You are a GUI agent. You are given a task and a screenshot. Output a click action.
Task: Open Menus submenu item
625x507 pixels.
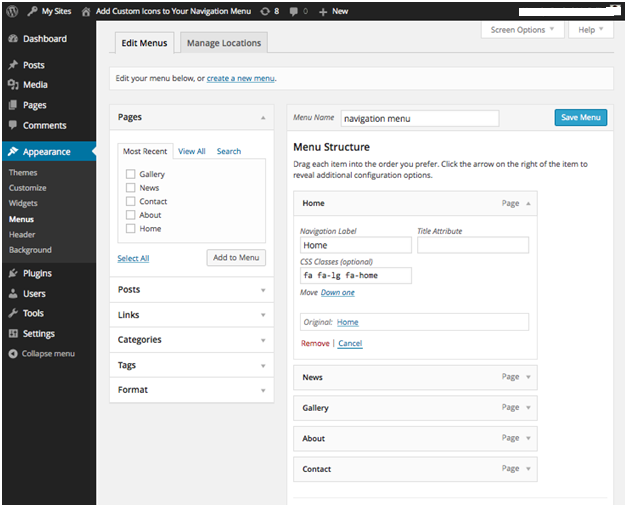point(21,219)
